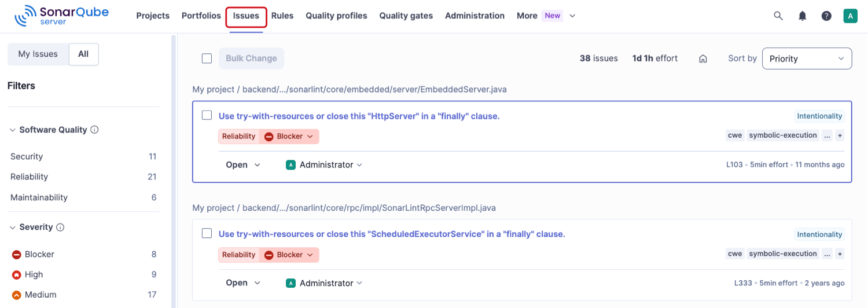Open Quality gates tab

[x=406, y=16]
